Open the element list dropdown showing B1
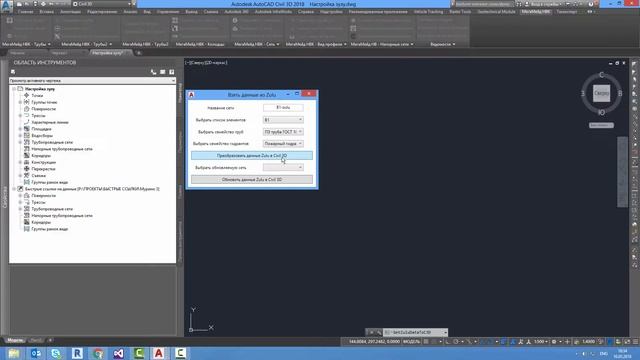Screen dimensions: 640x360 point(283,120)
